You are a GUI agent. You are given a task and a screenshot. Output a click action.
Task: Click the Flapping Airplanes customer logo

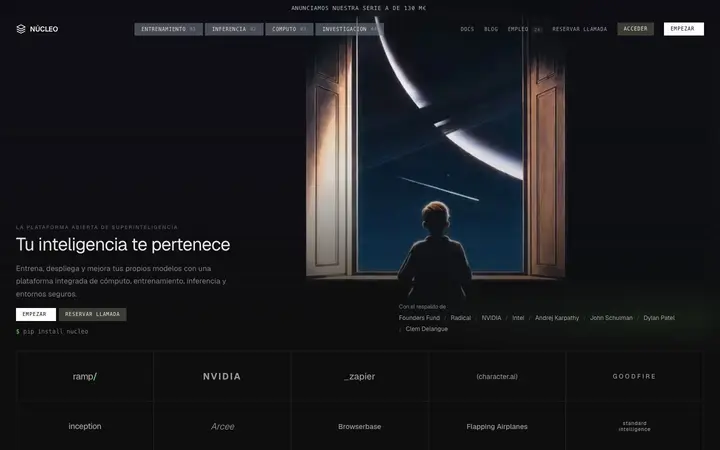497,427
